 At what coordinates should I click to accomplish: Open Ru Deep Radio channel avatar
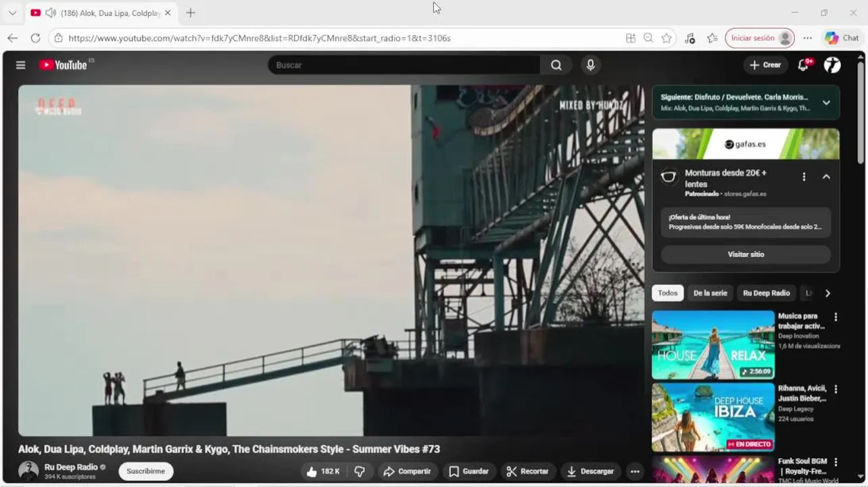click(x=28, y=471)
